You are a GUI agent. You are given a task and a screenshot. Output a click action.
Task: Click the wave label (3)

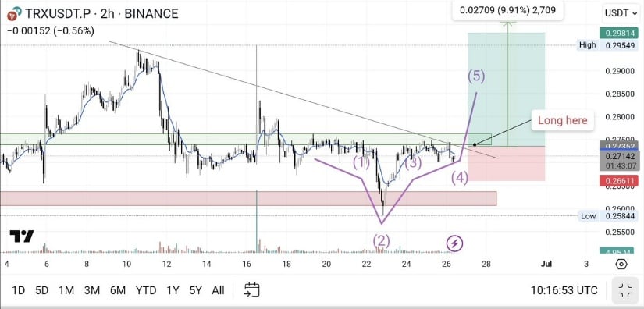[413, 163]
